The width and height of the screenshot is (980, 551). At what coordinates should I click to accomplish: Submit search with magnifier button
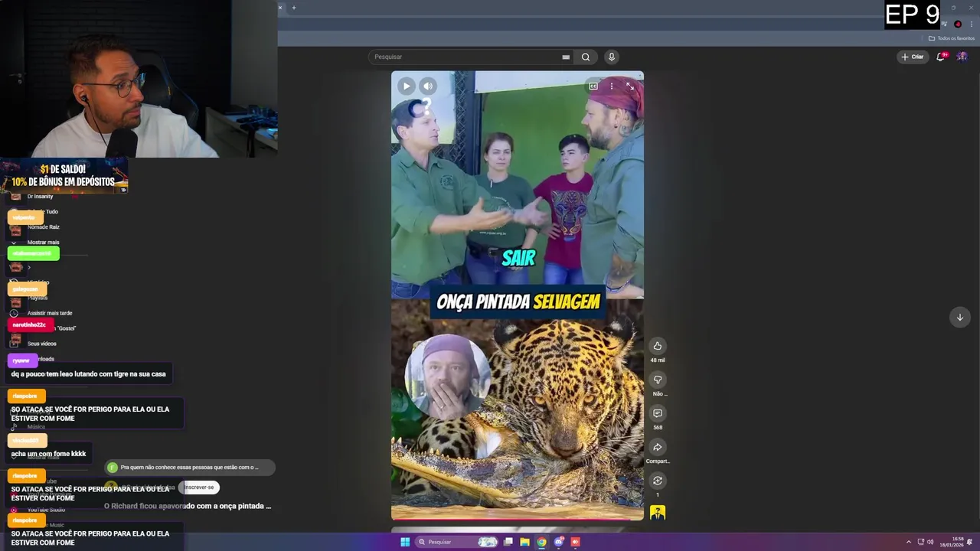(586, 57)
